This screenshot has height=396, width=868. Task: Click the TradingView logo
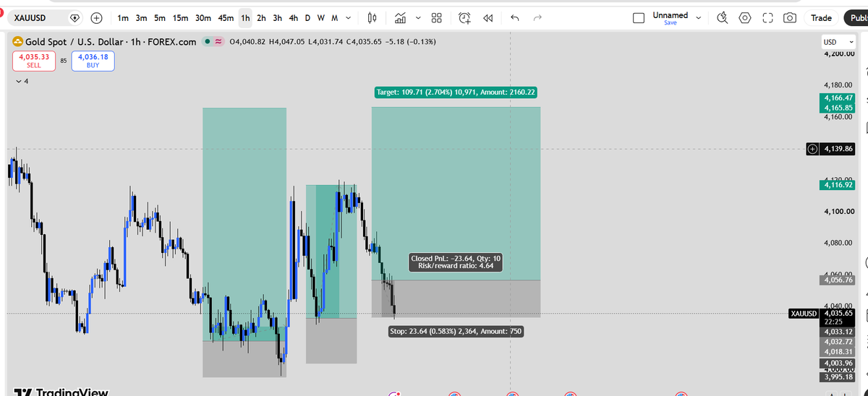[61, 392]
